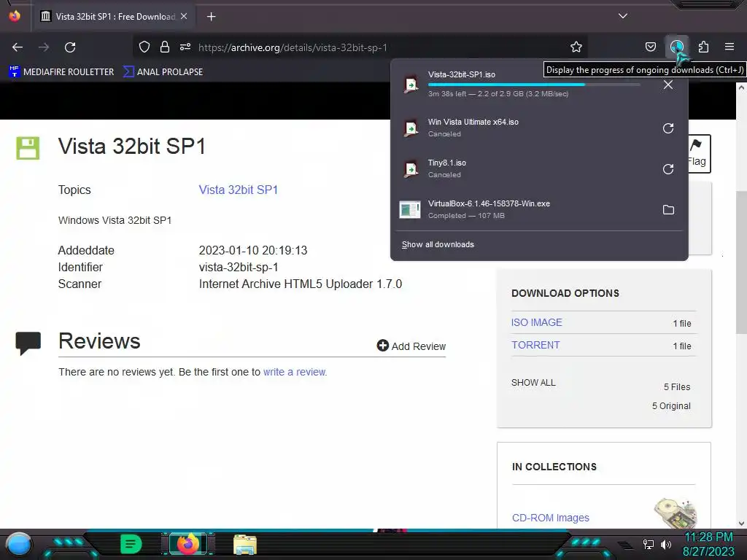The image size is (747, 560).
Task: Click the VirtualBox exe file icon
Action: coord(410,209)
